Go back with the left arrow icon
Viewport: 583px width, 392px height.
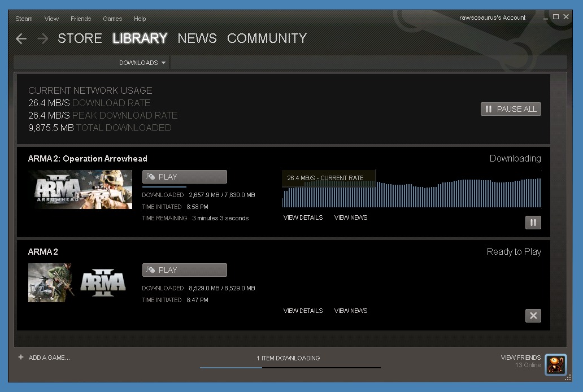coord(21,38)
